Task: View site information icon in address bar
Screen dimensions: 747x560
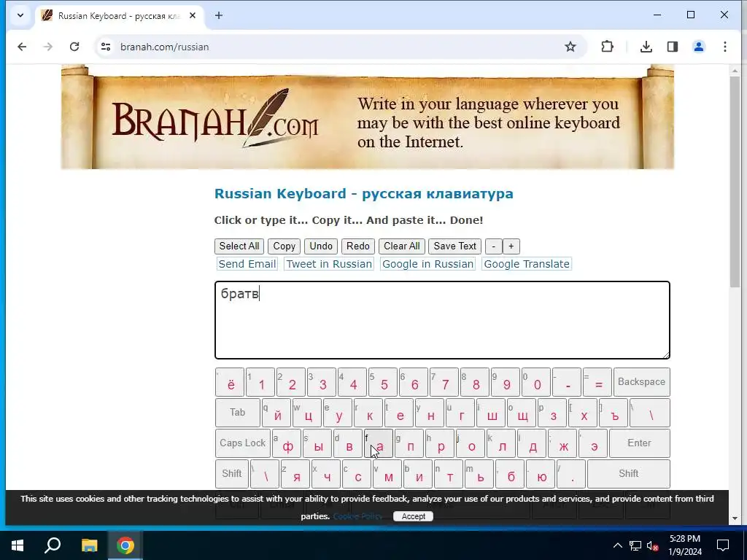Action: [106, 47]
